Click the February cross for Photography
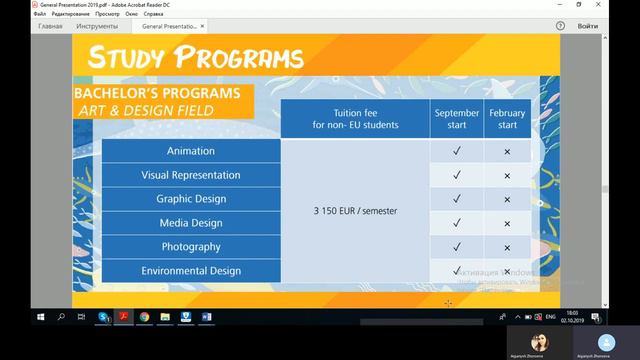Viewport: 640px width, 360px height. pos(507,248)
